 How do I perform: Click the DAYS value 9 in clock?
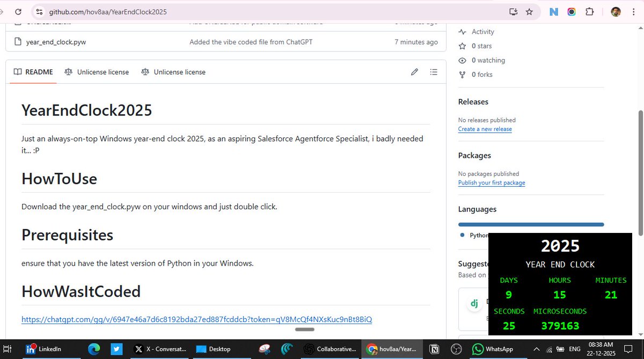[x=509, y=295]
